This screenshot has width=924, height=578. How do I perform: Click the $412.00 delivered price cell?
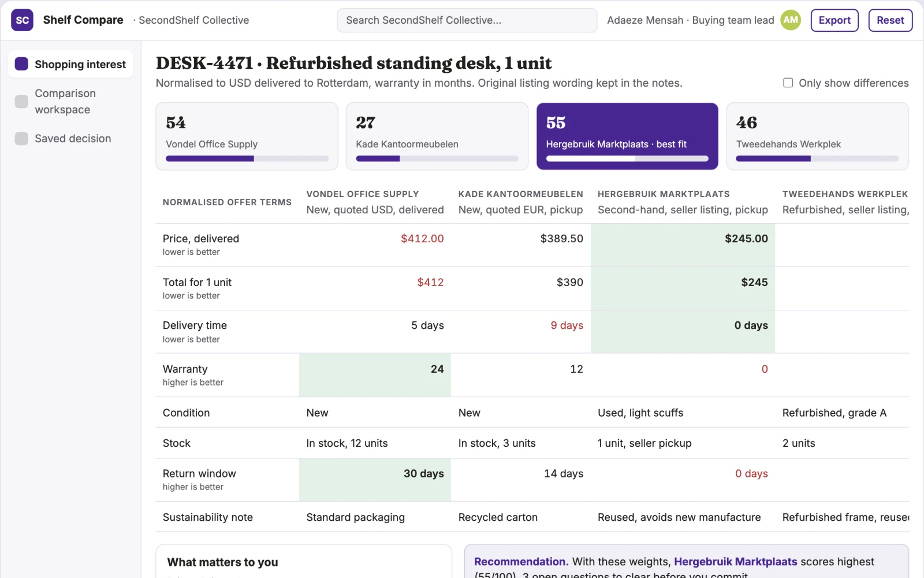click(375, 244)
